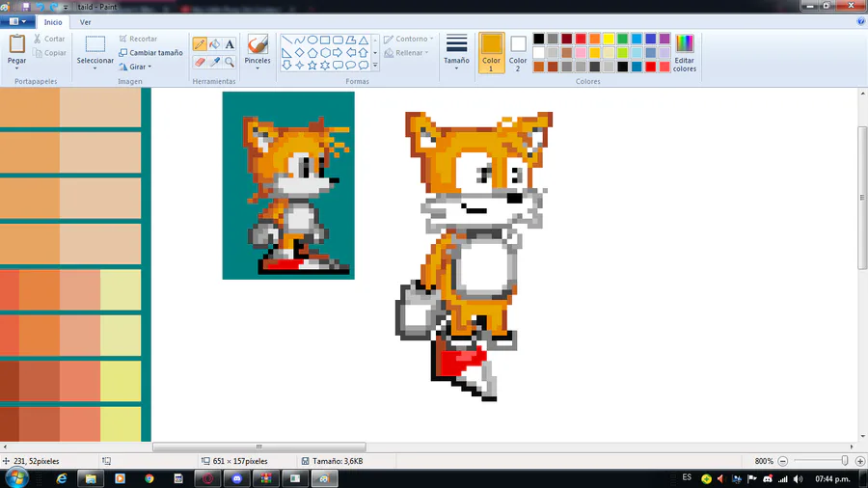Image resolution: width=868 pixels, height=488 pixels.
Task: Click the Help question mark icon
Action: 861,21
